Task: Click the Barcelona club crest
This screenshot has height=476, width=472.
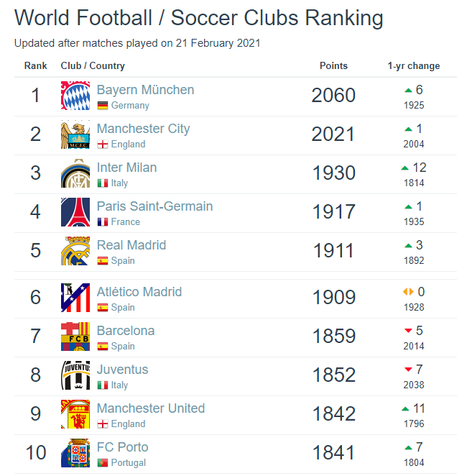Action: (75, 337)
